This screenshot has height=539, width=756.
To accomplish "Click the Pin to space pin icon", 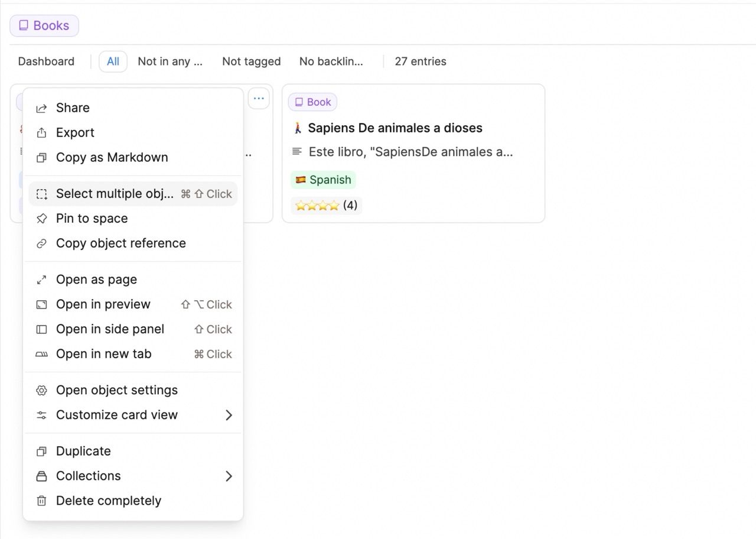I will click(41, 219).
